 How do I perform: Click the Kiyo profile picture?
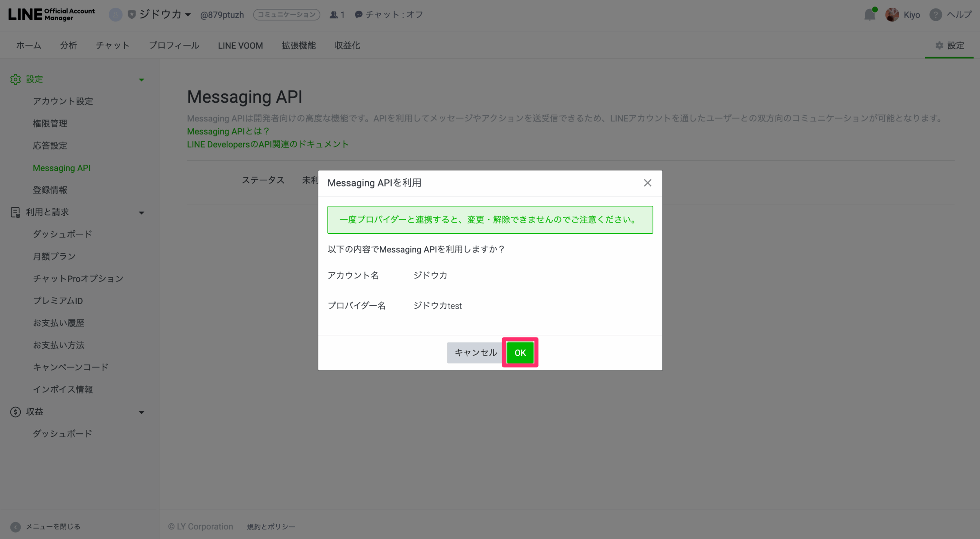(x=892, y=15)
